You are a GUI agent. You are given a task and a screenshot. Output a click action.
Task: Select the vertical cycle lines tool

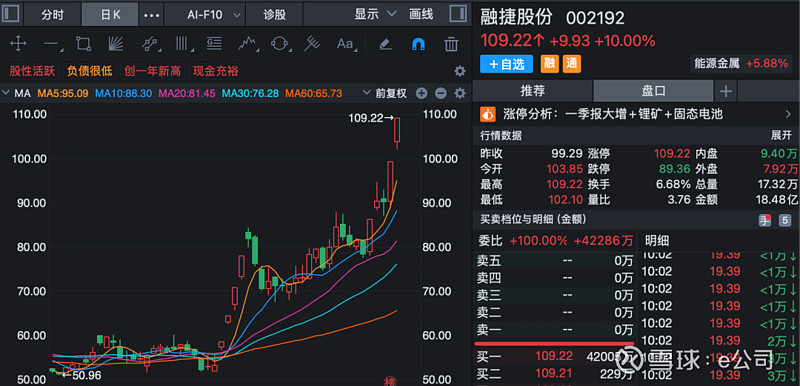point(183,44)
